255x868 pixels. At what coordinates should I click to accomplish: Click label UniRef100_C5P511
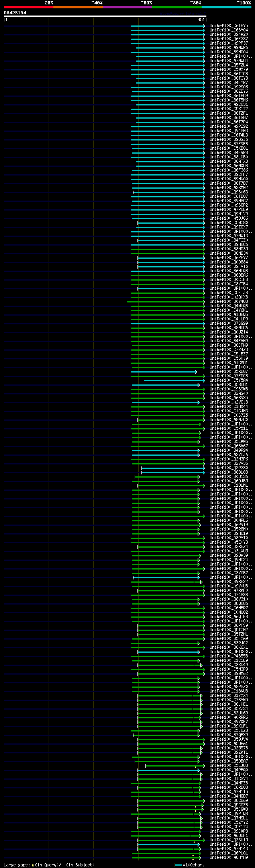[229, 428]
